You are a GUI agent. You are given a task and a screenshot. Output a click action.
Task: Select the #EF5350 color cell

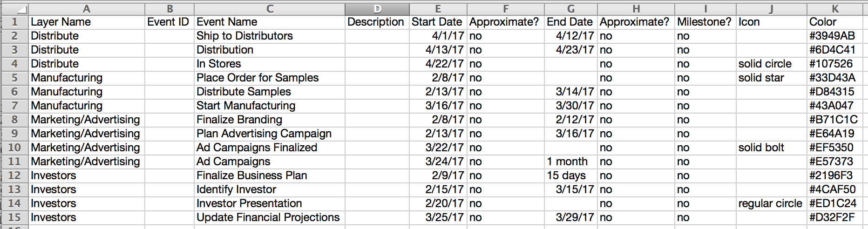(835, 148)
